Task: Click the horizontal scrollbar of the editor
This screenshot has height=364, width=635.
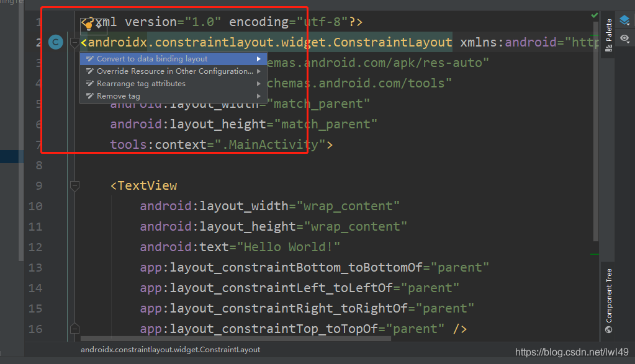Action: (x=236, y=339)
